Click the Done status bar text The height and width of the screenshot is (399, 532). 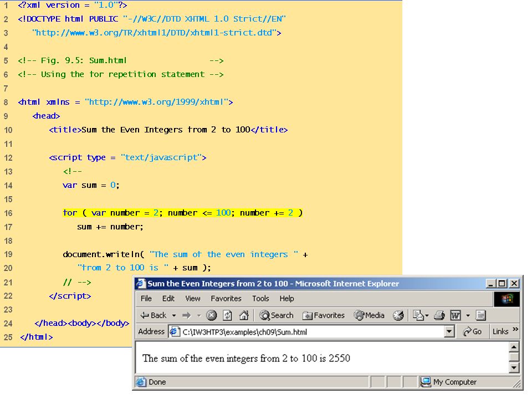[x=157, y=382]
